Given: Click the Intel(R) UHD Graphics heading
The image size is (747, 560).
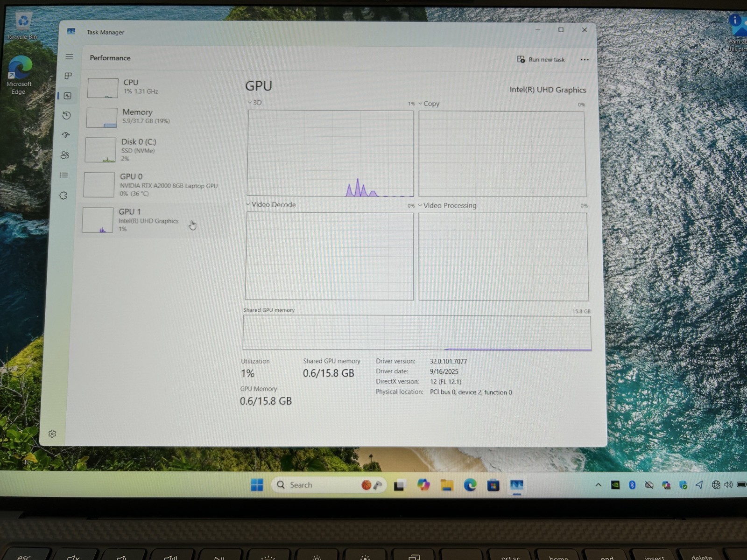Looking at the screenshot, I should click(x=548, y=90).
